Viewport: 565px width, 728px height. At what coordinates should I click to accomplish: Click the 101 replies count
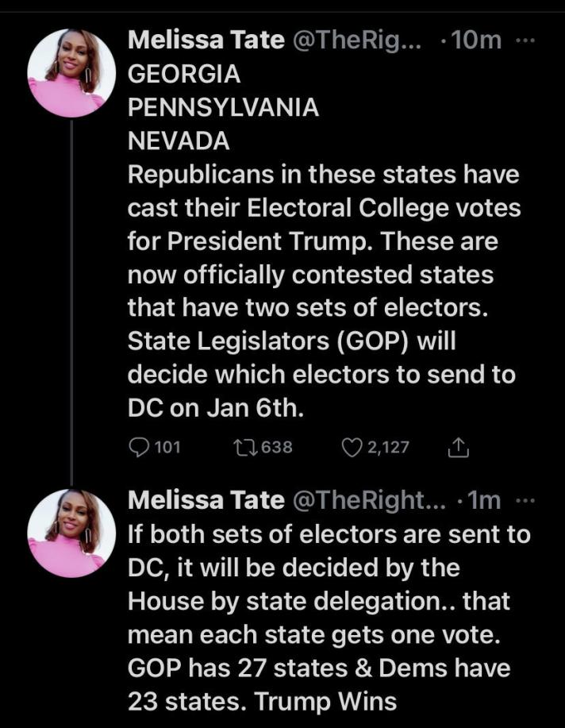(167, 447)
